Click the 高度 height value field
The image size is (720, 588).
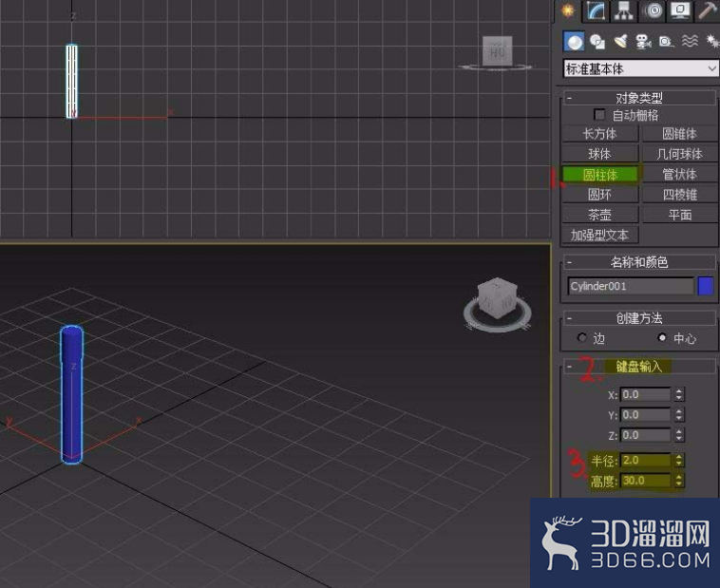(645, 481)
